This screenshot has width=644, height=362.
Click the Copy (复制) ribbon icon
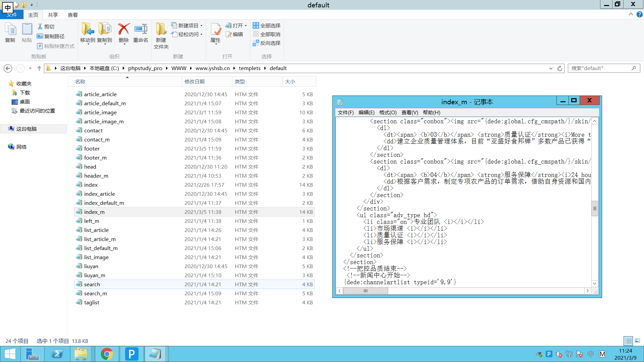pos(10,33)
